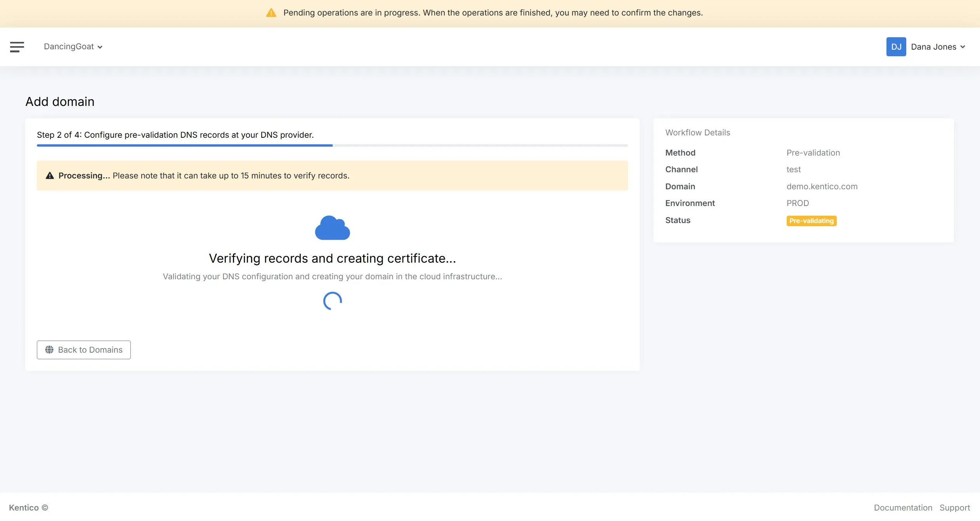The height and width of the screenshot is (521, 980).
Task: Click the Environment value PROD
Action: (798, 203)
